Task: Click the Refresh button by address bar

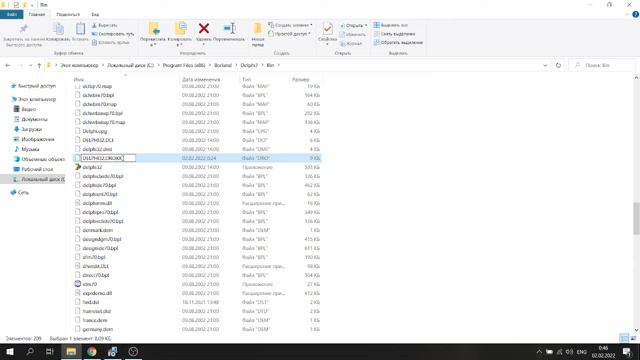Action: (558, 65)
